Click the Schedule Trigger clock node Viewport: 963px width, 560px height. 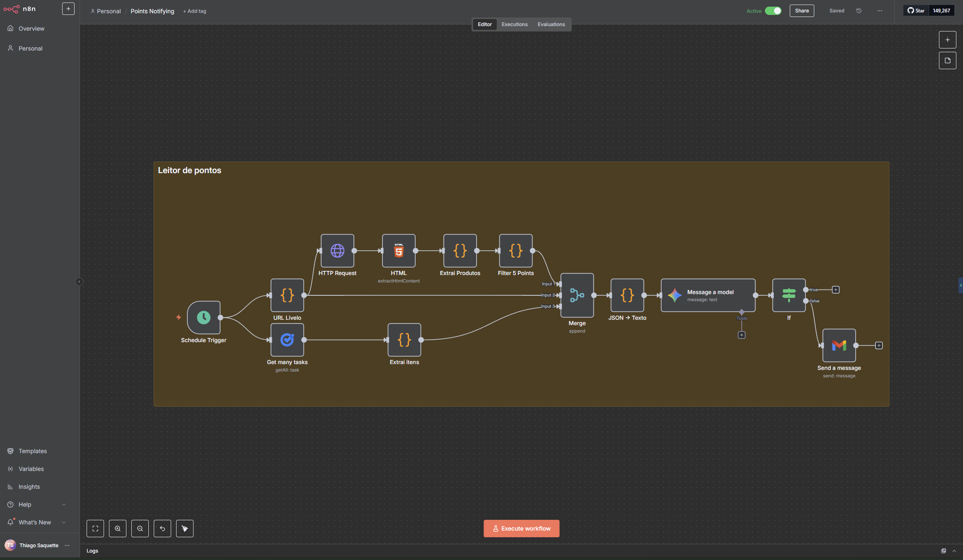(203, 318)
